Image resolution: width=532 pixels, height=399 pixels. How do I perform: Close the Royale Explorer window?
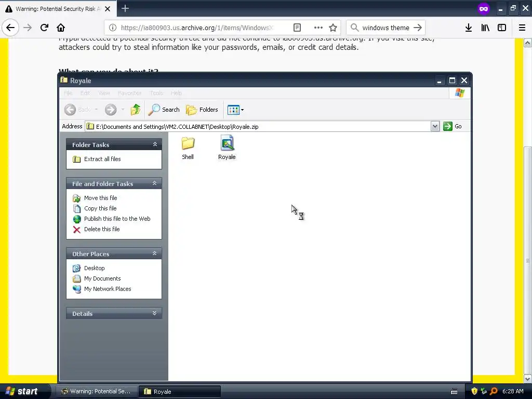click(x=464, y=81)
